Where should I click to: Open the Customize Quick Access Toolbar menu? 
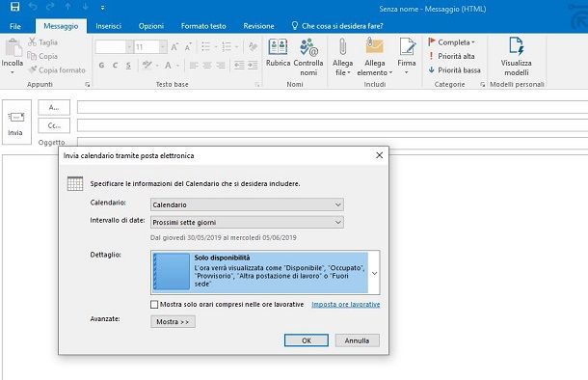click(102, 7)
